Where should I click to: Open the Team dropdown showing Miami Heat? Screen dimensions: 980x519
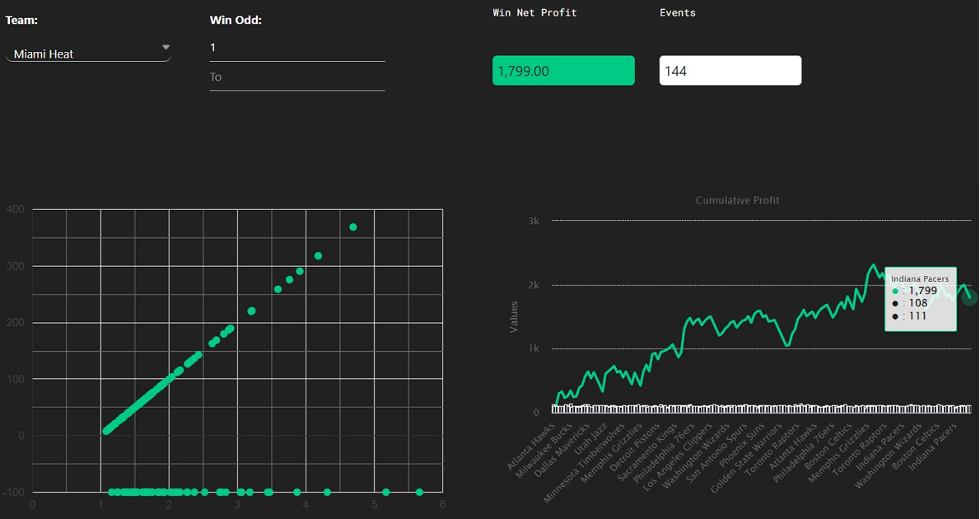click(88, 54)
